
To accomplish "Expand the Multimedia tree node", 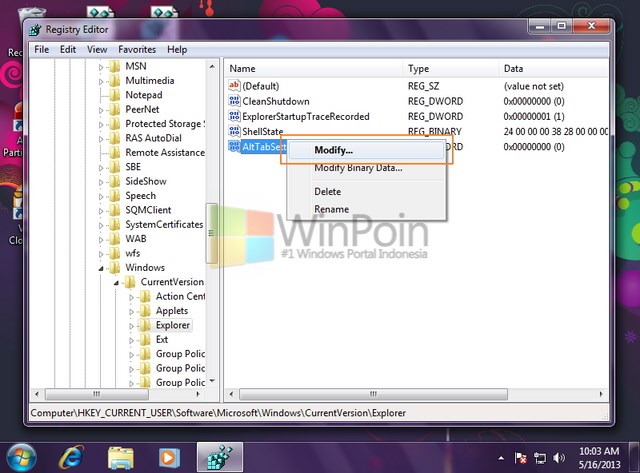I will (x=101, y=81).
